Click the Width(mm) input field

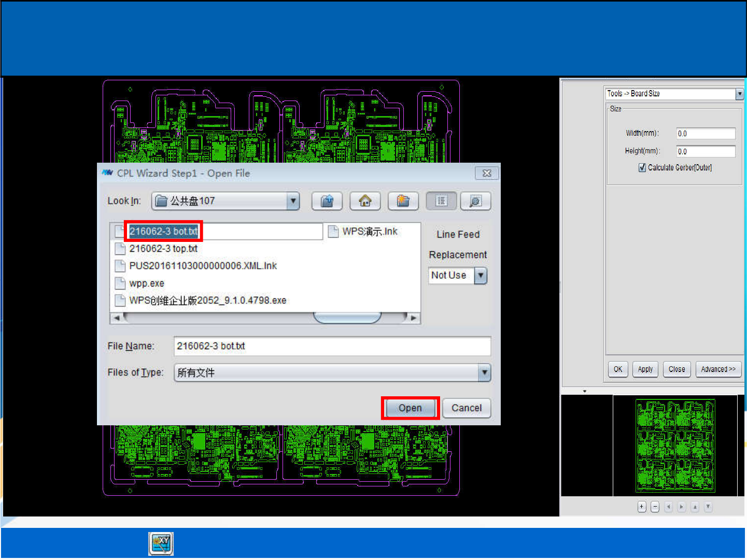pos(706,134)
